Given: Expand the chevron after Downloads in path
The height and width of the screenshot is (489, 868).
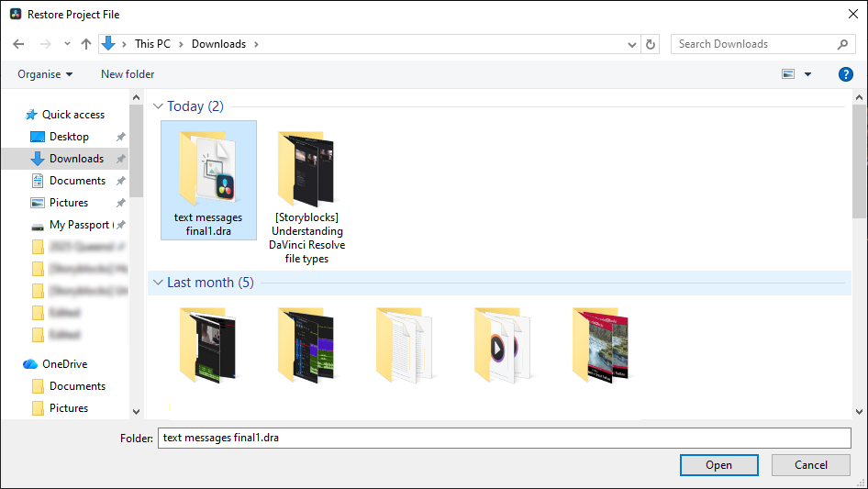Looking at the screenshot, I should tap(256, 44).
